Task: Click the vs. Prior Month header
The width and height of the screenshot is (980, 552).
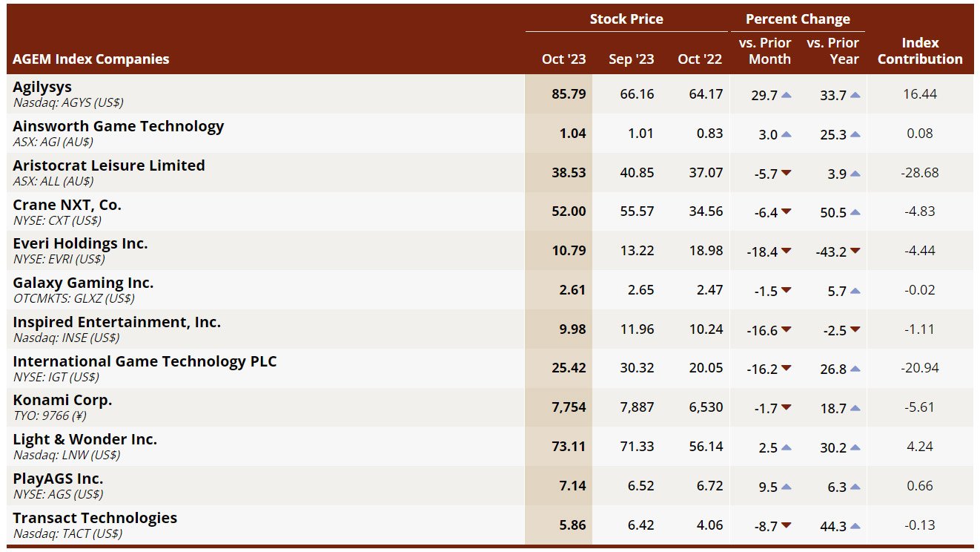Action: click(x=765, y=51)
